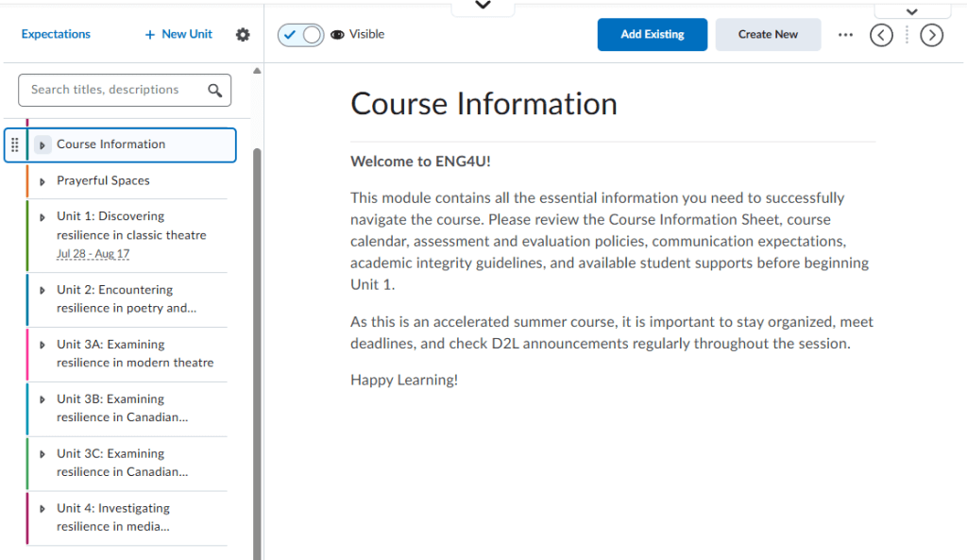Go to next item with right arrow
The width and height of the screenshot is (967, 560).
coord(931,35)
